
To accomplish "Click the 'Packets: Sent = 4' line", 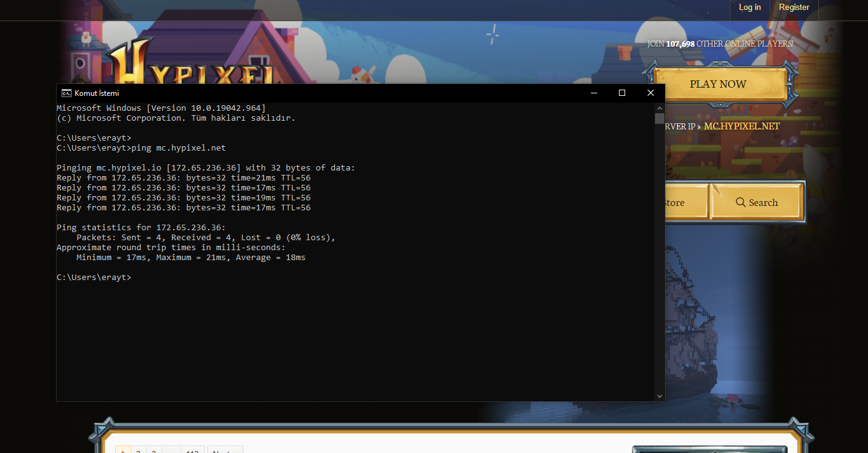I will 206,238.
